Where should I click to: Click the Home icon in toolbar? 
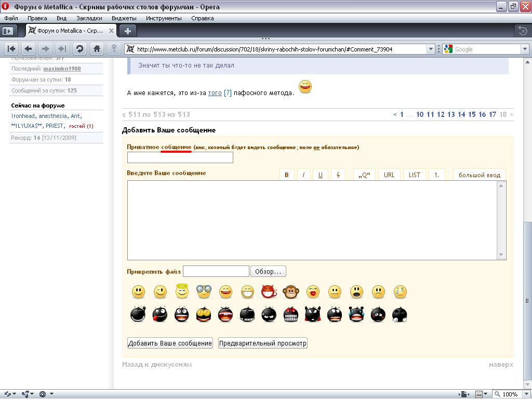[x=97, y=49]
